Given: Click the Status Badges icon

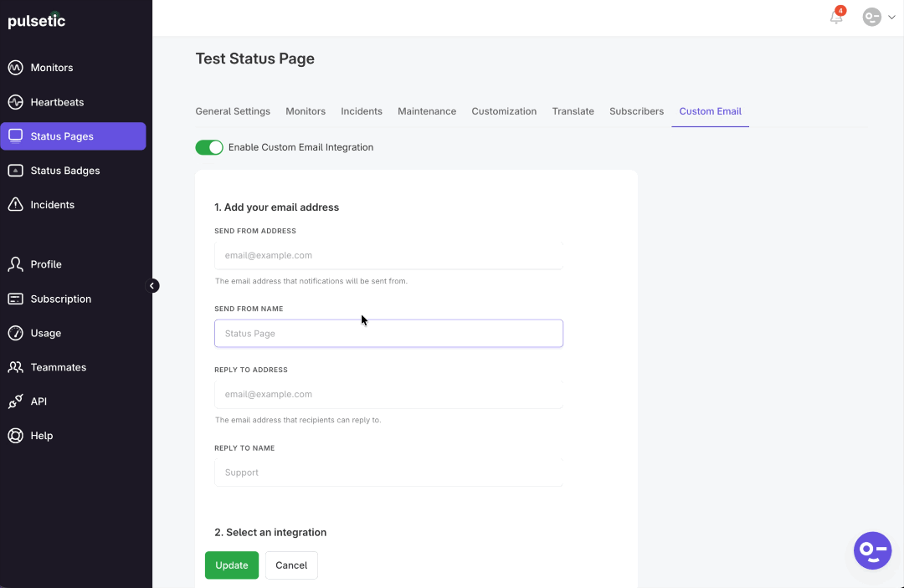Looking at the screenshot, I should pos(15,171).
